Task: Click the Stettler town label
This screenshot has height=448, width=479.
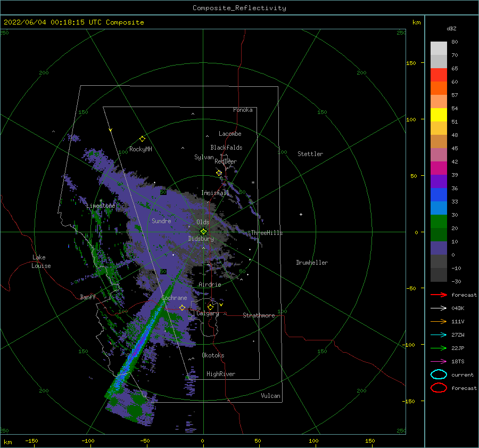Action: click(310, 154)
